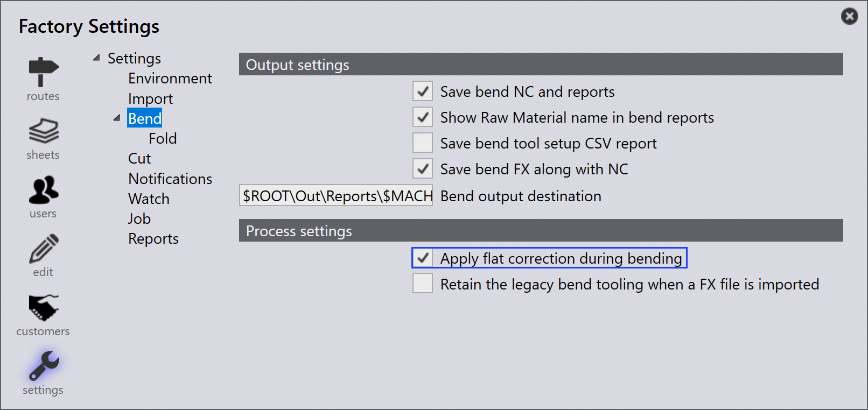Screen dimensions: 868x410
Task: Enable Retain the legacy bend tooling option
Action: point(423,283)
